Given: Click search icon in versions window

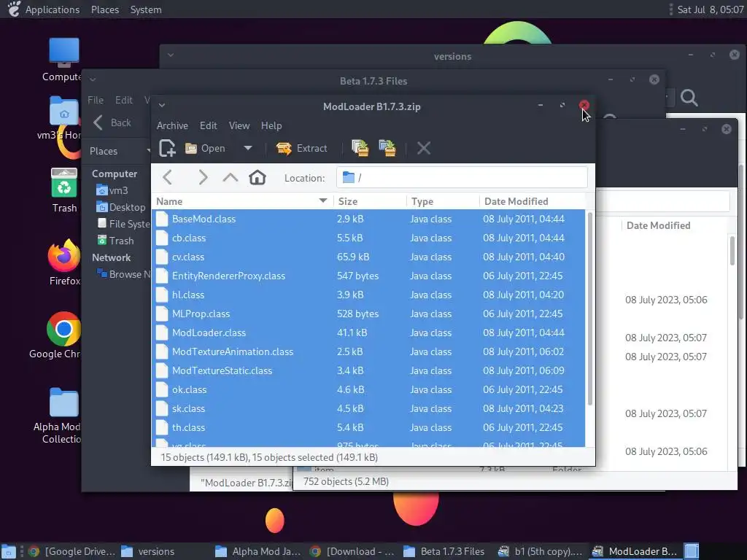Looking at the screenshot, I should coord(689,98).
